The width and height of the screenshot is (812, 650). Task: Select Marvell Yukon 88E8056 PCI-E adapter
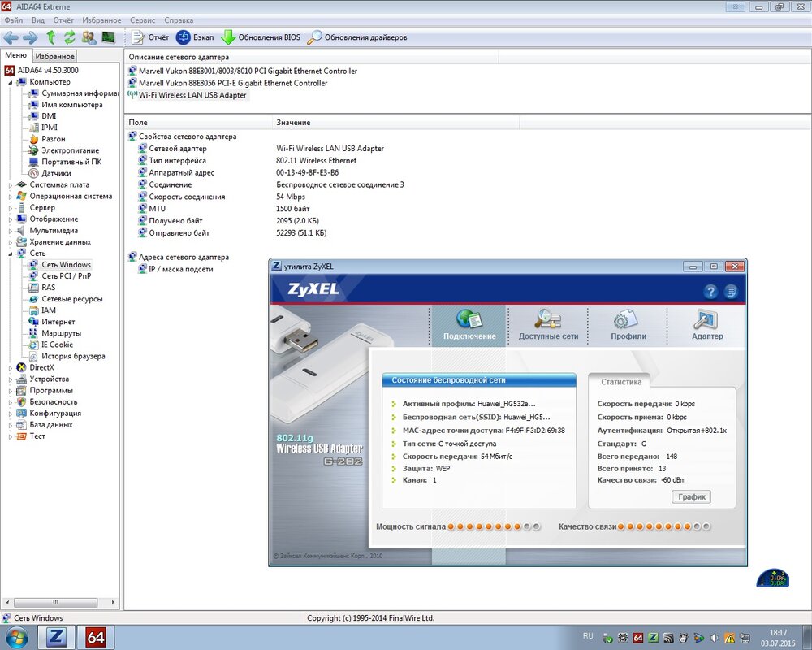pos(233,83)
